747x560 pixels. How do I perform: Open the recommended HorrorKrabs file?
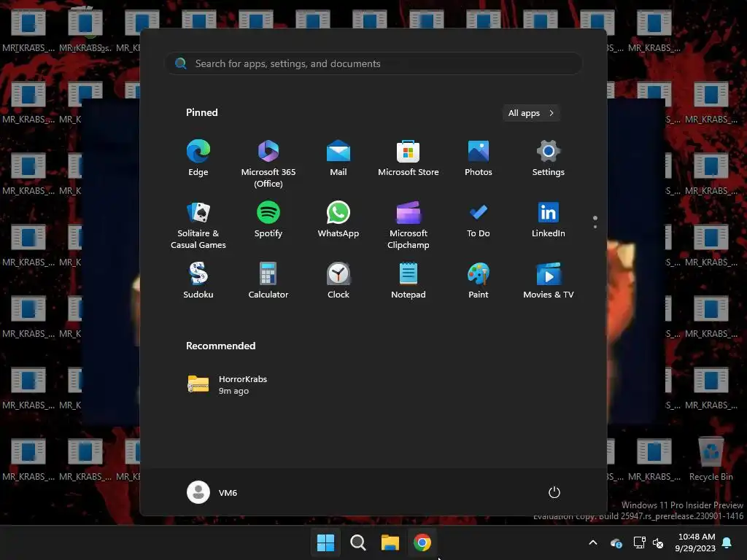(228, 385)
